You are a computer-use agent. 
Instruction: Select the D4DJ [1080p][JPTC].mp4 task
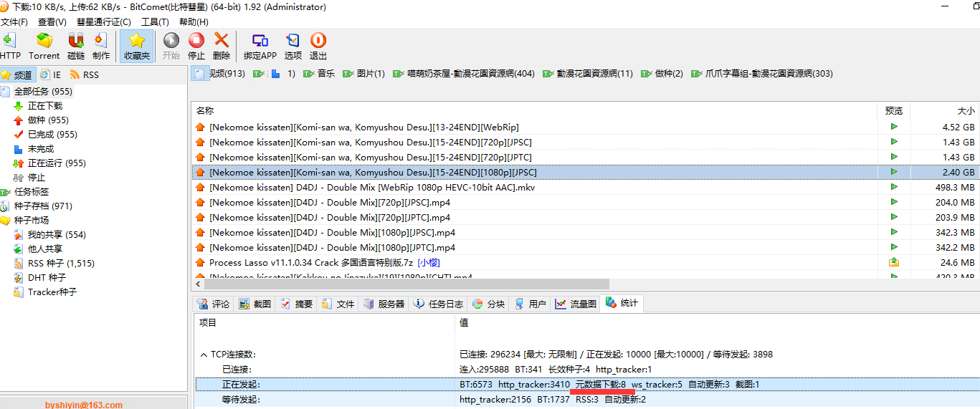586,247
